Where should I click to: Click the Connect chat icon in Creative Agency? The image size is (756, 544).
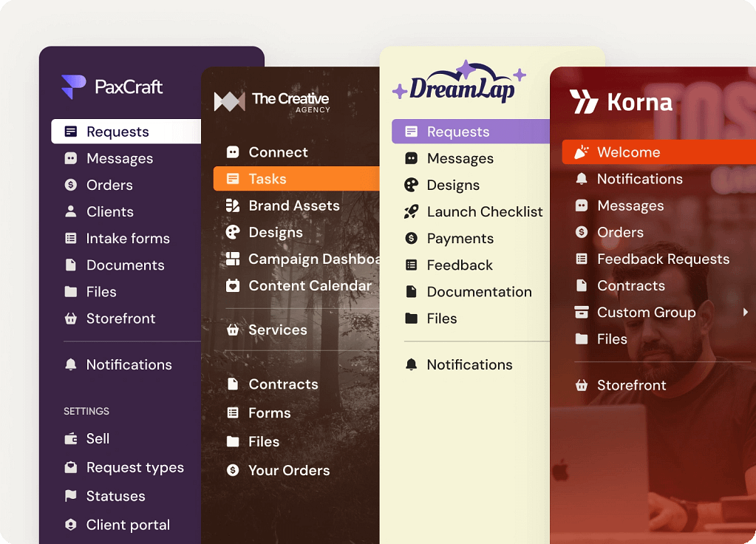(x=233, y=152)
